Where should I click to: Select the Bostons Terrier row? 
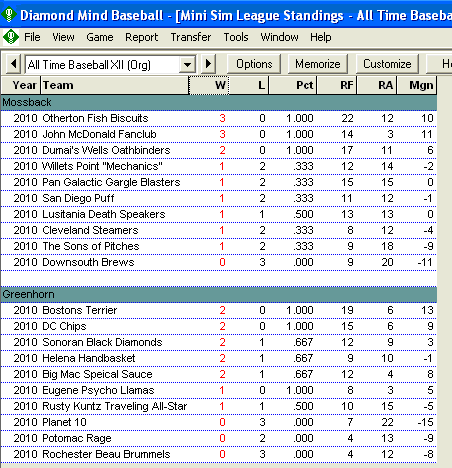[x=219, y=310]
